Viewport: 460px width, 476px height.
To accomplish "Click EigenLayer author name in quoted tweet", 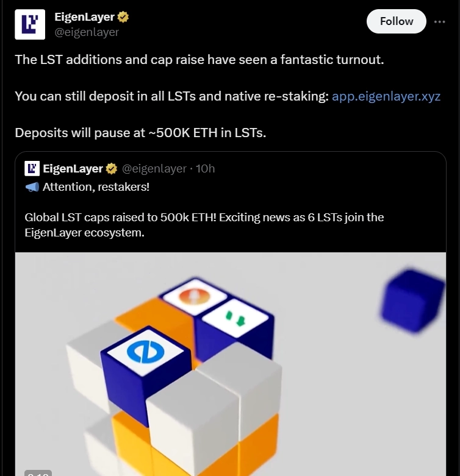I will (x=74, y=169).
